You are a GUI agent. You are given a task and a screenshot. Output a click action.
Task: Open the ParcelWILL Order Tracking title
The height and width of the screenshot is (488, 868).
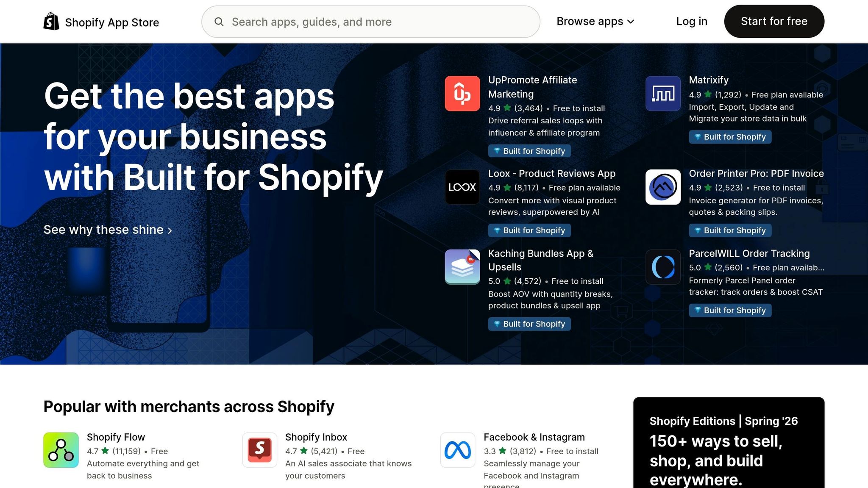coord(749,253)
